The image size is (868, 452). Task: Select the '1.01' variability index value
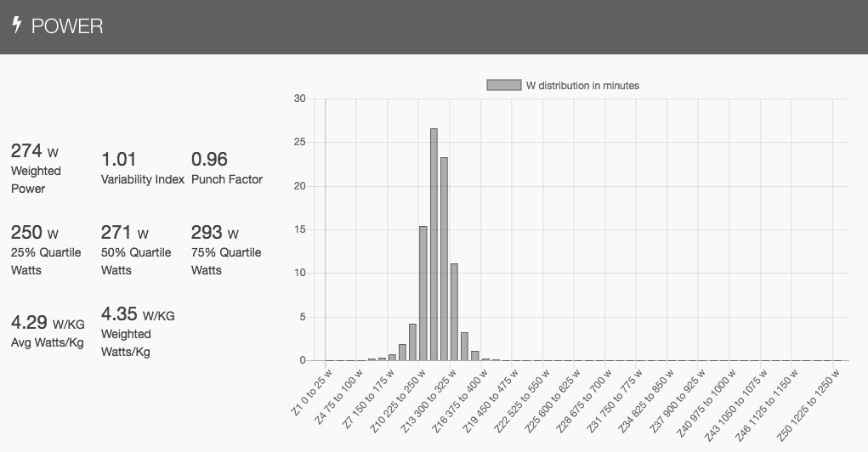point(118,160)
